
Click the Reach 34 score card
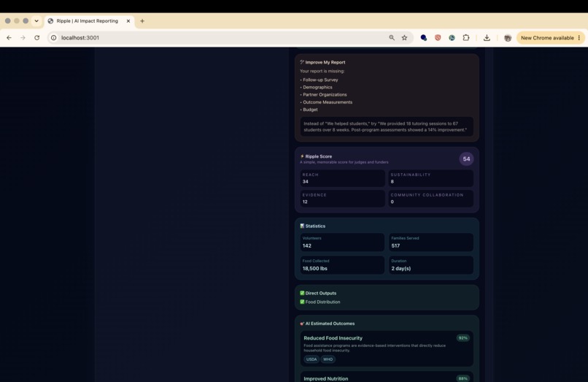click(342, 178)
